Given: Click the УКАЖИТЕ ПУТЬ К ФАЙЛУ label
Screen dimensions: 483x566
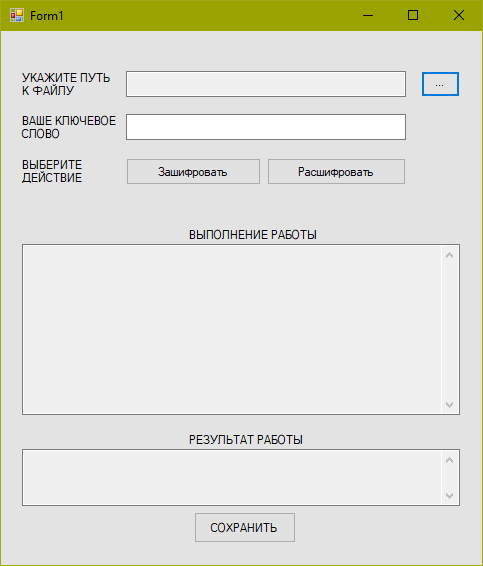Looking at the screenshot, I should pos(66,84).
